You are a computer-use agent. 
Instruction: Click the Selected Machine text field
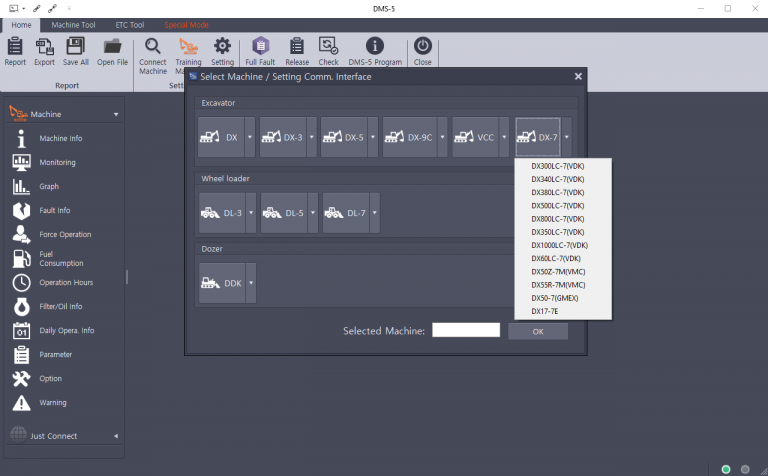tap(466, 330)
